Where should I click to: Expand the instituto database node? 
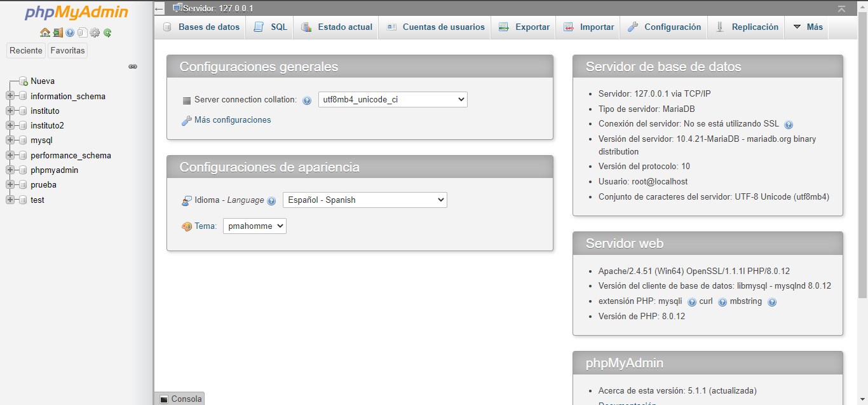point(10,111)
